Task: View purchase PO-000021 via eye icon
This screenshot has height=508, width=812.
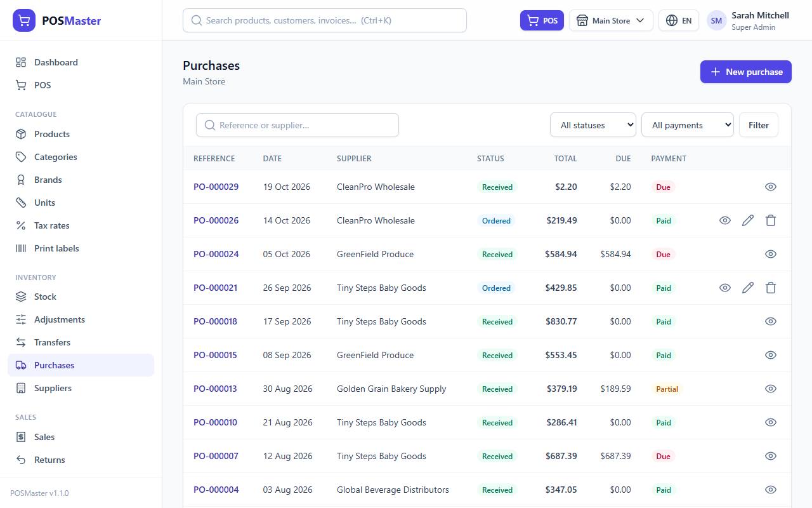Action: click(725, 288)
